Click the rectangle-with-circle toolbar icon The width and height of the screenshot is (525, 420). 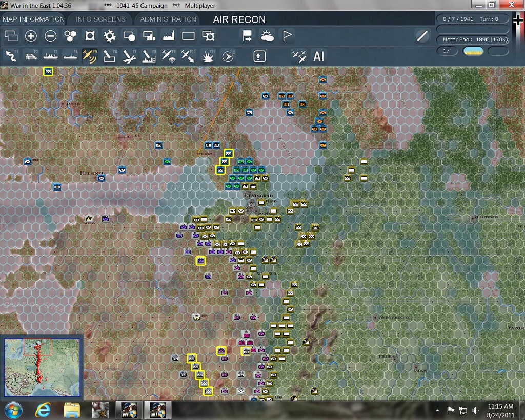point(129,36)
